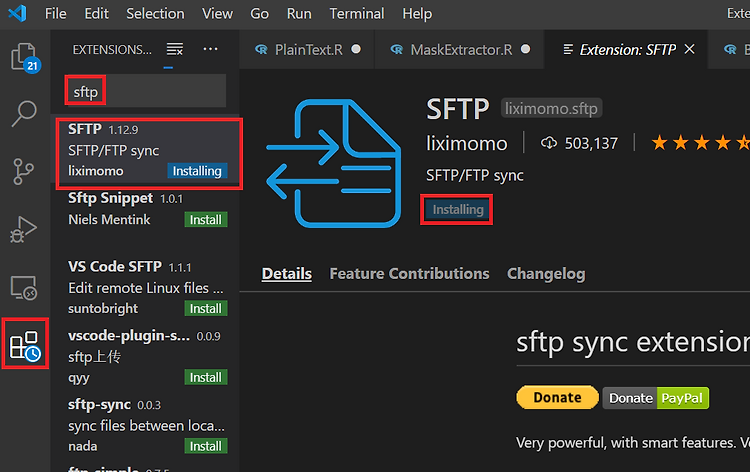Open the Run and Debug icon
The width and height of the screenshot is (750, 472).
pos(23,230)
